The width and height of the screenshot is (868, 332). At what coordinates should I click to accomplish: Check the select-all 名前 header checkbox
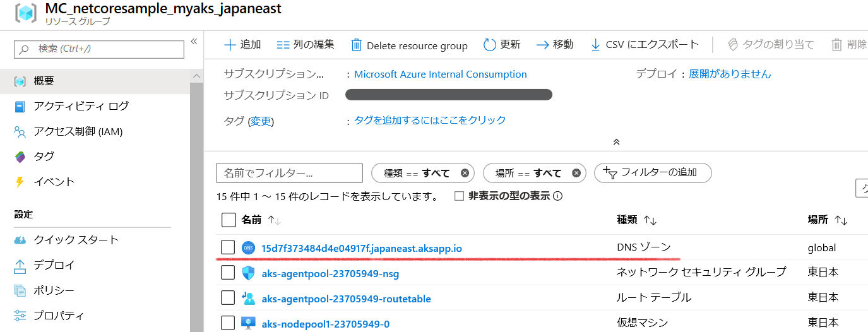pos(229,220)
